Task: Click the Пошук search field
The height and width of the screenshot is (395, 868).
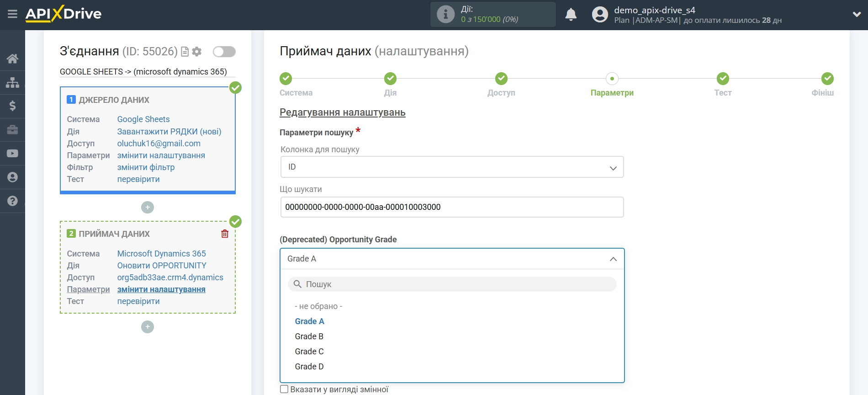Action: tap(452, 284)
